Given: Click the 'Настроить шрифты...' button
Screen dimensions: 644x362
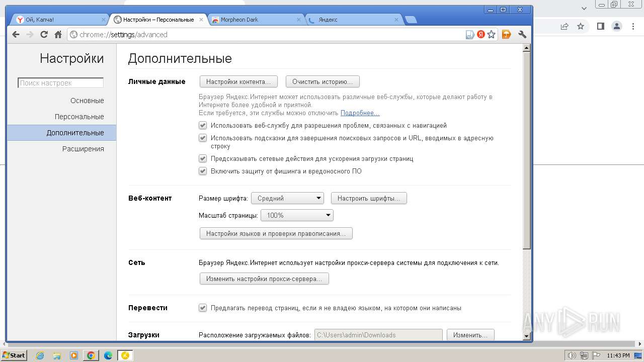Looking at the screenshot, I should 369,198.
